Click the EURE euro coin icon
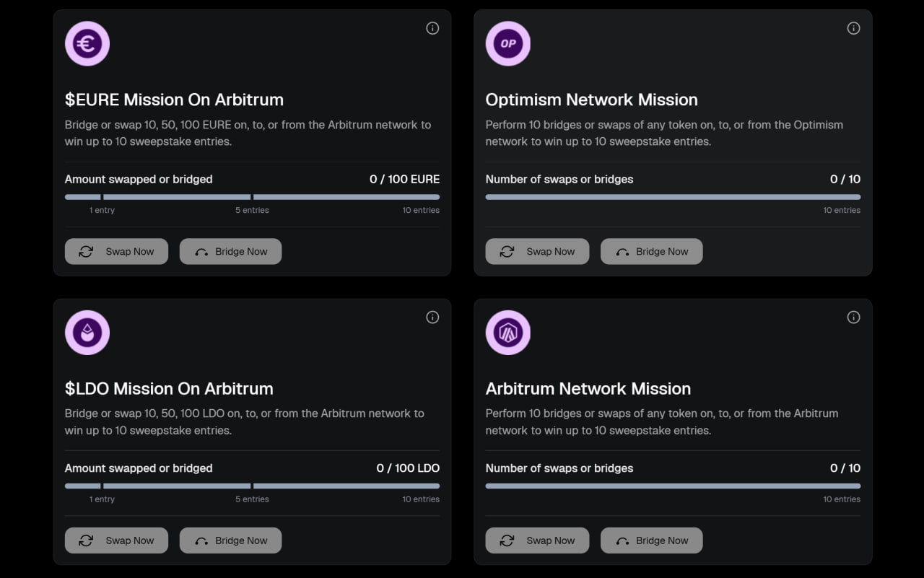Viewport: 924px width, 578px height. pos(87,44)
